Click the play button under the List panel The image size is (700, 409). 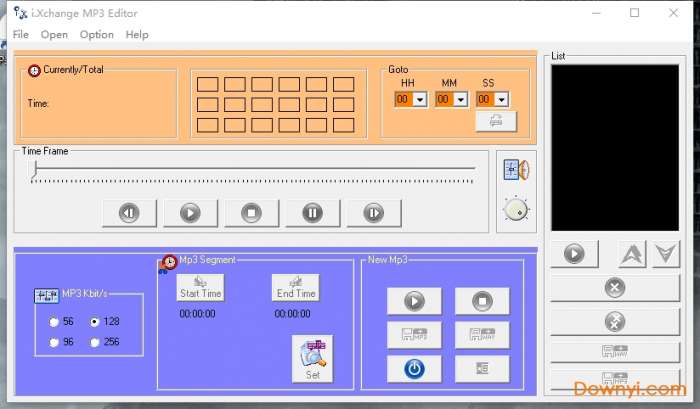[x=574, y=254]
